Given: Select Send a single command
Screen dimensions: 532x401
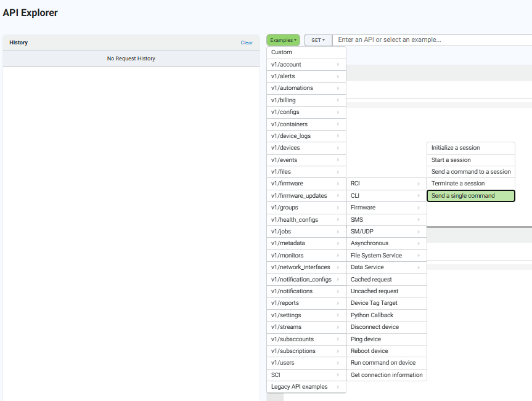Looking at the screenshot, I should coord(471,196).
